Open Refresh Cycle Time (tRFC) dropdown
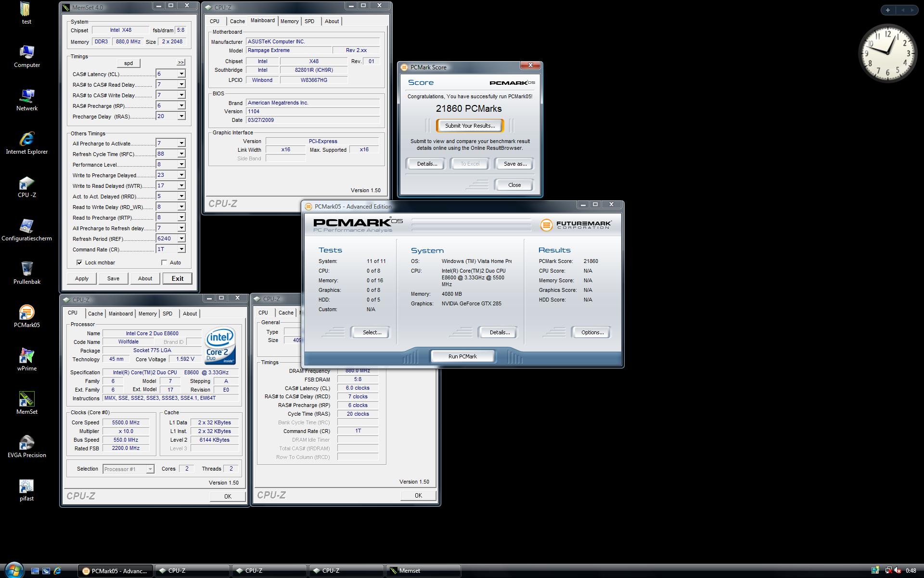Image resolution: width=924 pixels, height=578 pixels. coord(181,154)
